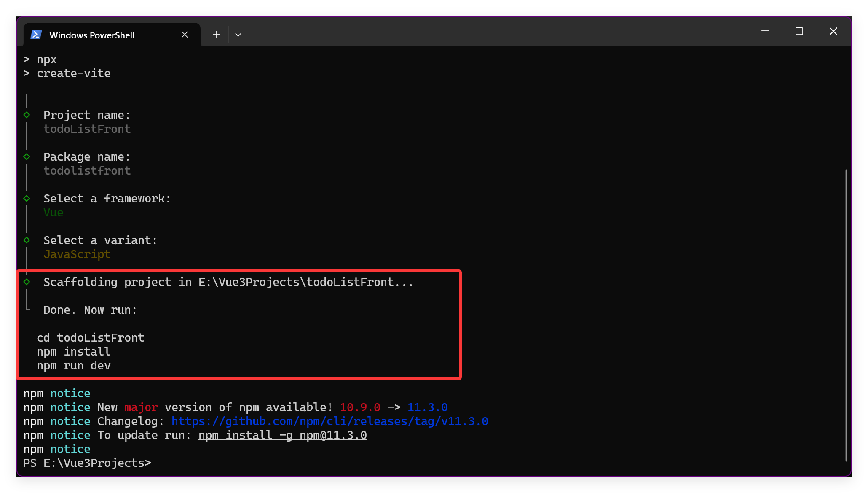The height and width of the screenshot is (493, 868).
Task: Click the 'todolistfront' package name value
Action: pos(87,171)
